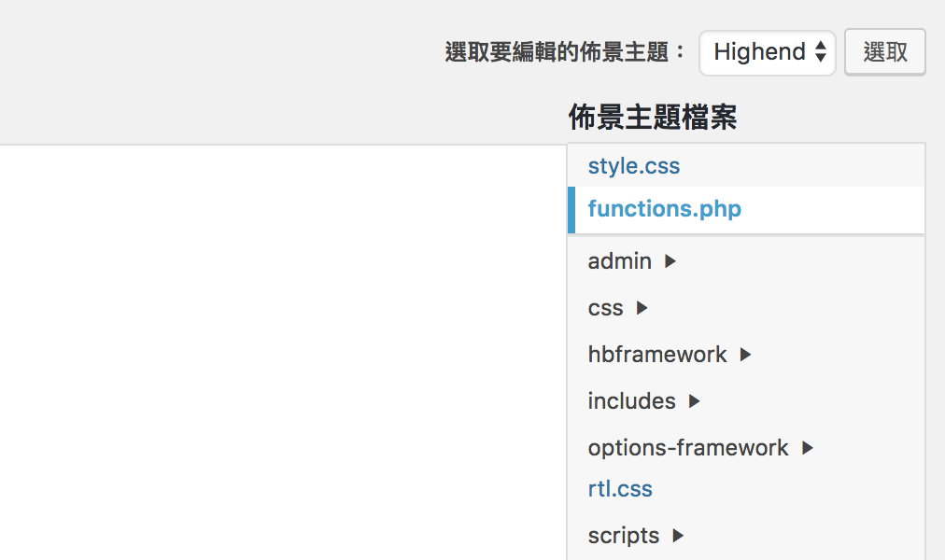Image resolution: width=945 pixels, height=560 pixels.
Task: Expand the css folder arrow
Action: pos(642,308)
